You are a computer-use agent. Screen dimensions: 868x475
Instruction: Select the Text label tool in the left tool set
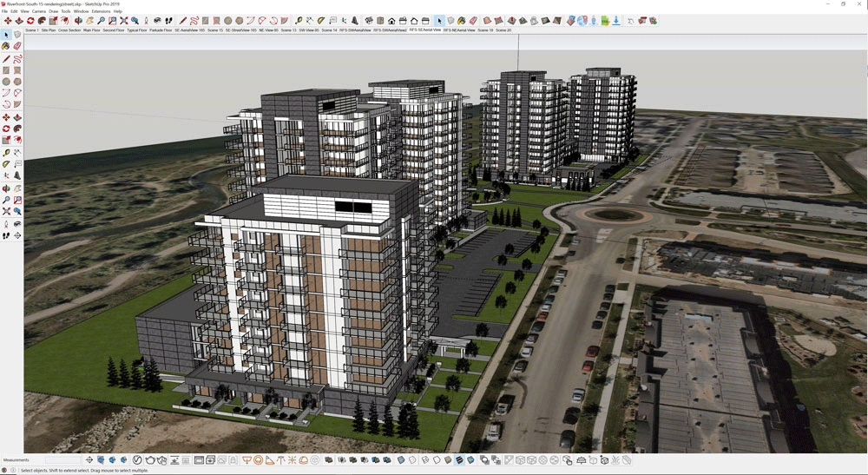point(17,163)
